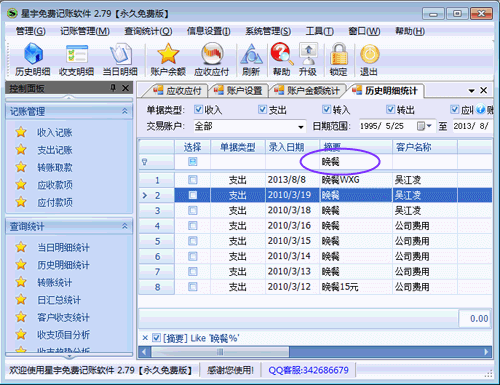Open the start date calendar dropdown
500x385 pixels.
(x=428, y=126)
